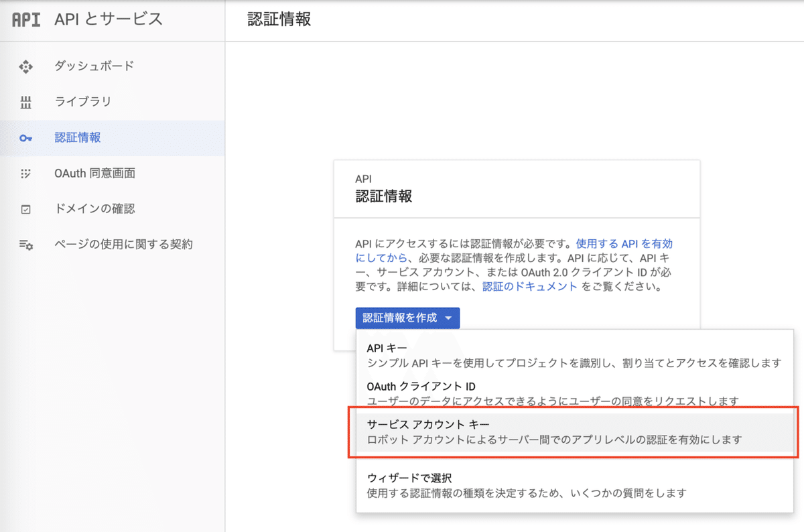Select the key icon beside 認証情報

point(25,137)
